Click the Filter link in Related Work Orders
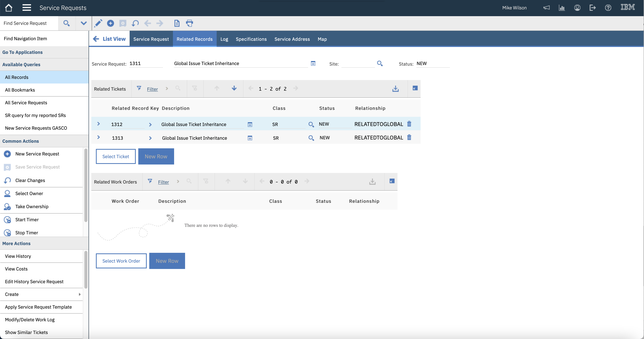 coord(163,182)
